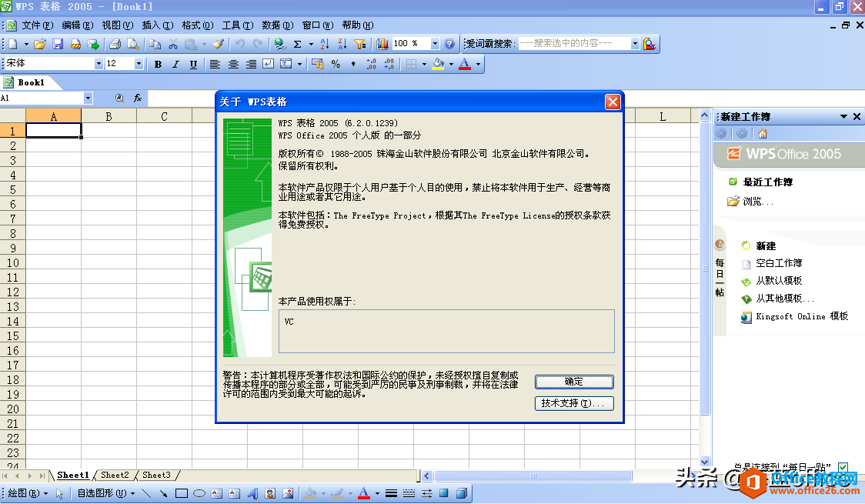Select the Rectangle drawing tool
This screenshot has width=865, height=504.
click(182, 493)
